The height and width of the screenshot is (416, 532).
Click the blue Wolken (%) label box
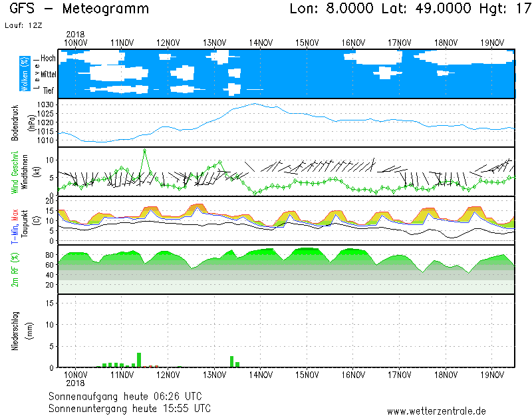[x=25, y=74]
